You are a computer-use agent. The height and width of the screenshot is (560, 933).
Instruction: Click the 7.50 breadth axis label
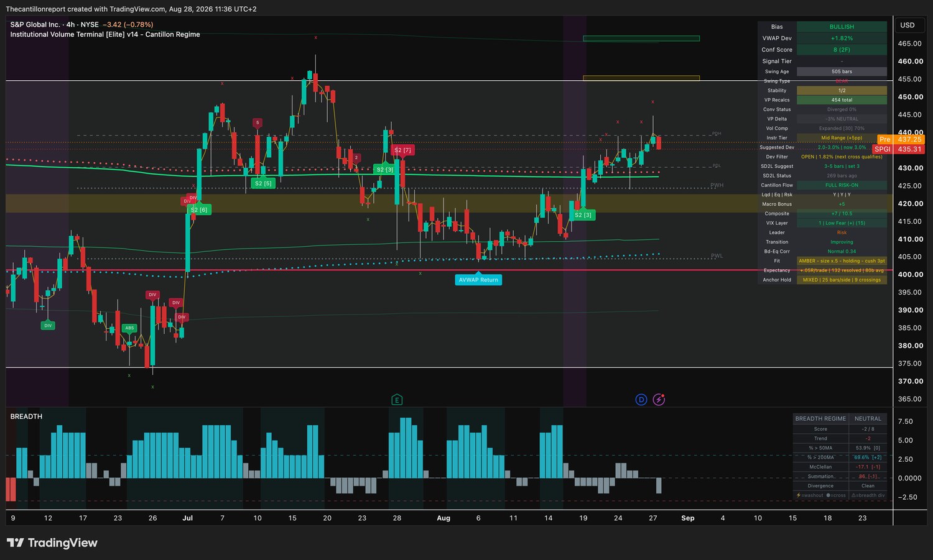906,421
